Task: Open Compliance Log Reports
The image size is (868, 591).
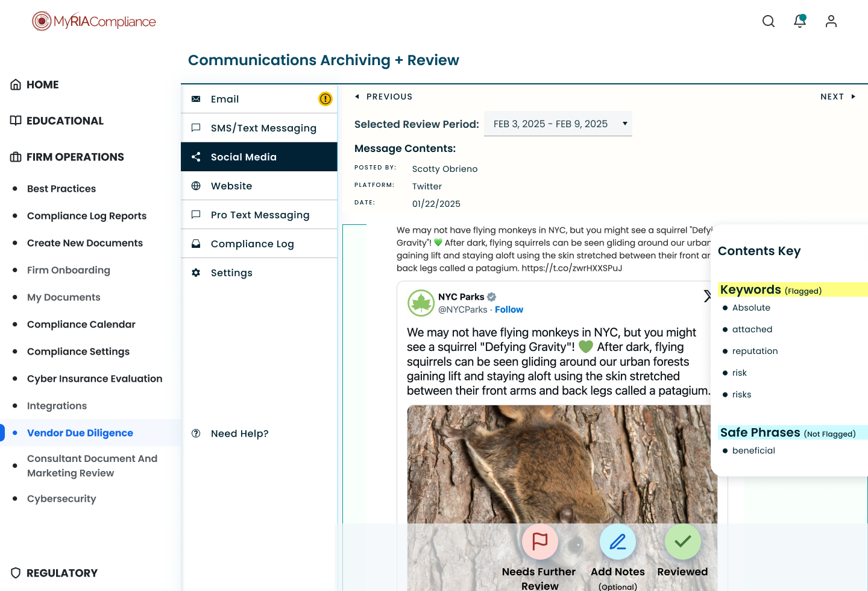Action: 87,216
